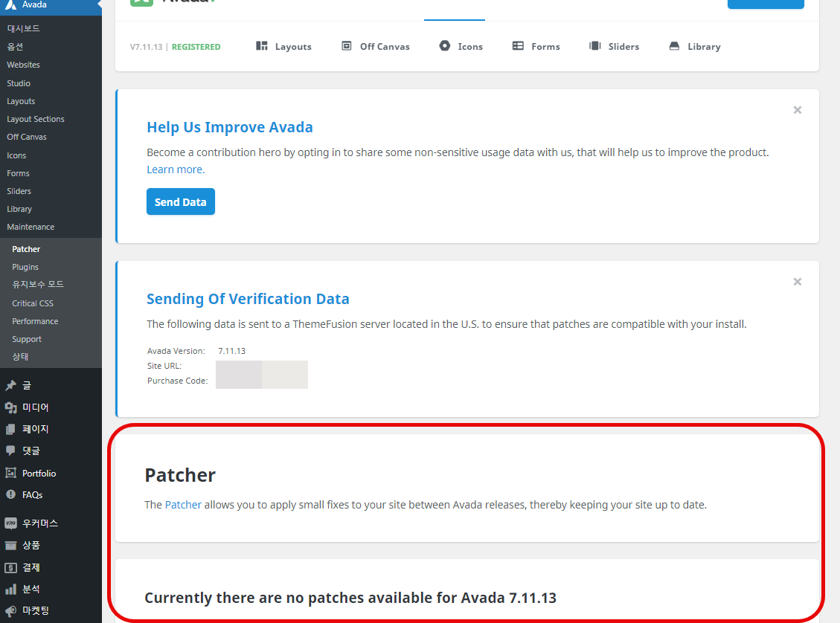Click the REGISTERED status label
The height and width of the screenshot is (623, 840).
[x=196, y=47]
